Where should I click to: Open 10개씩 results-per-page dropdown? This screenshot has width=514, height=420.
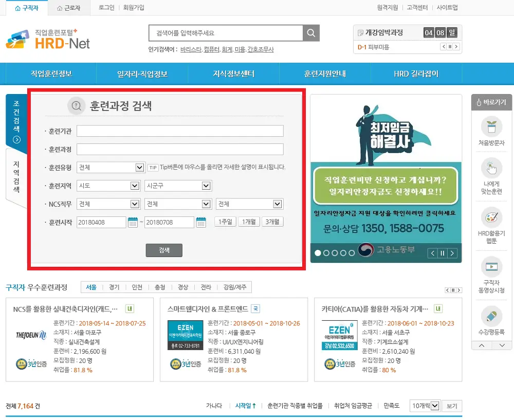pyautogui.click(x=425, y=406)
